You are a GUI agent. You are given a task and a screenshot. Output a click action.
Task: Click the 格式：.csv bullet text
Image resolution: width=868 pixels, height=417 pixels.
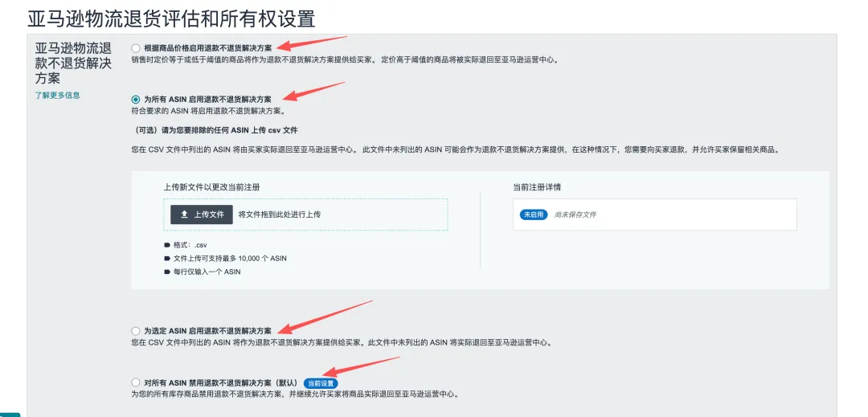pyautogui.click(x=190, y=244)
